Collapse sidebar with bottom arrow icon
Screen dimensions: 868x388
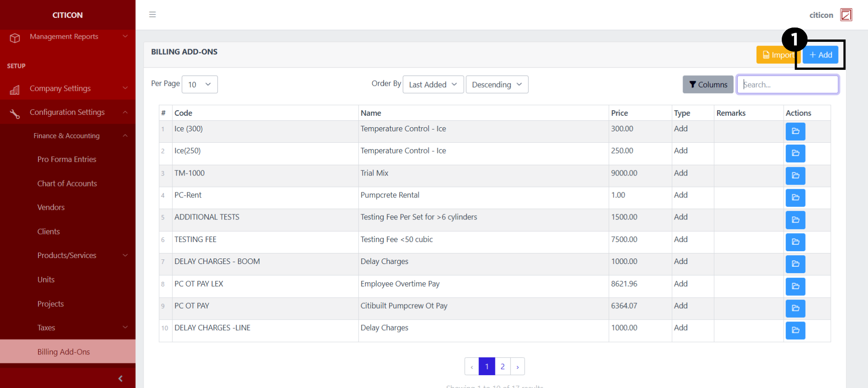point(120,378)
